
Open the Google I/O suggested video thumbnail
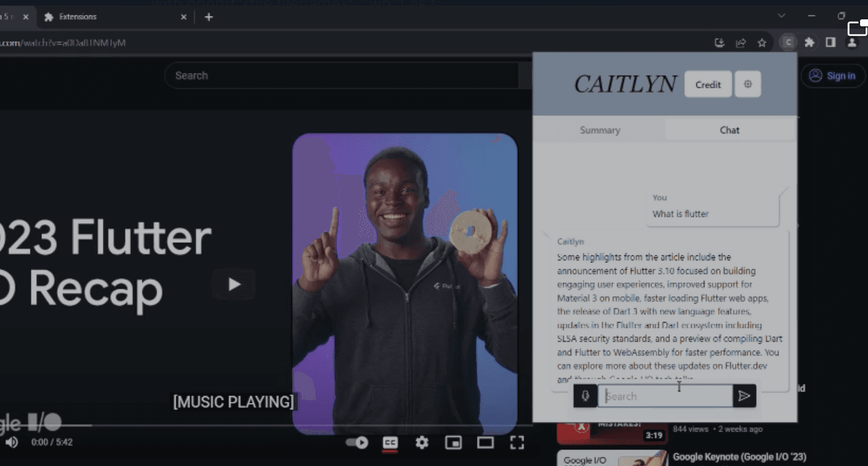point(612,458)
